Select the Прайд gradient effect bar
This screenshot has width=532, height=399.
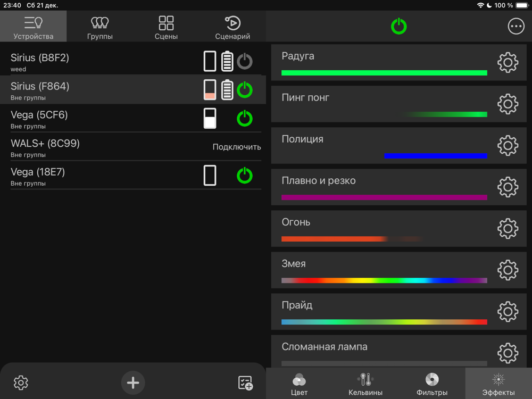coord(384,322)
